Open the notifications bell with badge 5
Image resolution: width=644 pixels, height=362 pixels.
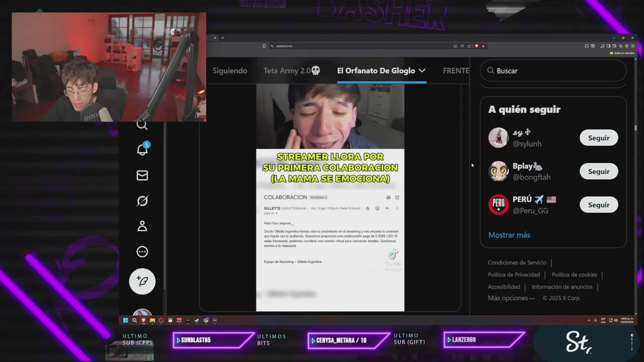coord(142,149)
